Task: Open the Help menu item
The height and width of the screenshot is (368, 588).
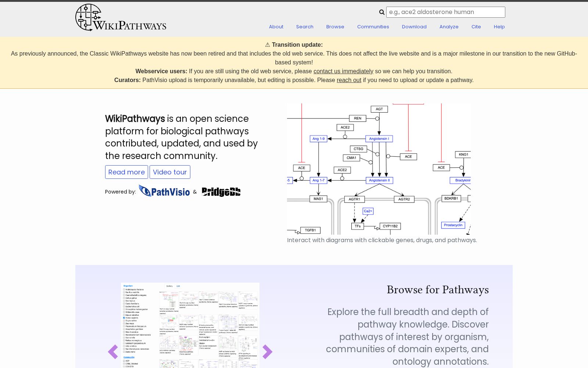Action: pyautogui.click(x=499, y=26)
